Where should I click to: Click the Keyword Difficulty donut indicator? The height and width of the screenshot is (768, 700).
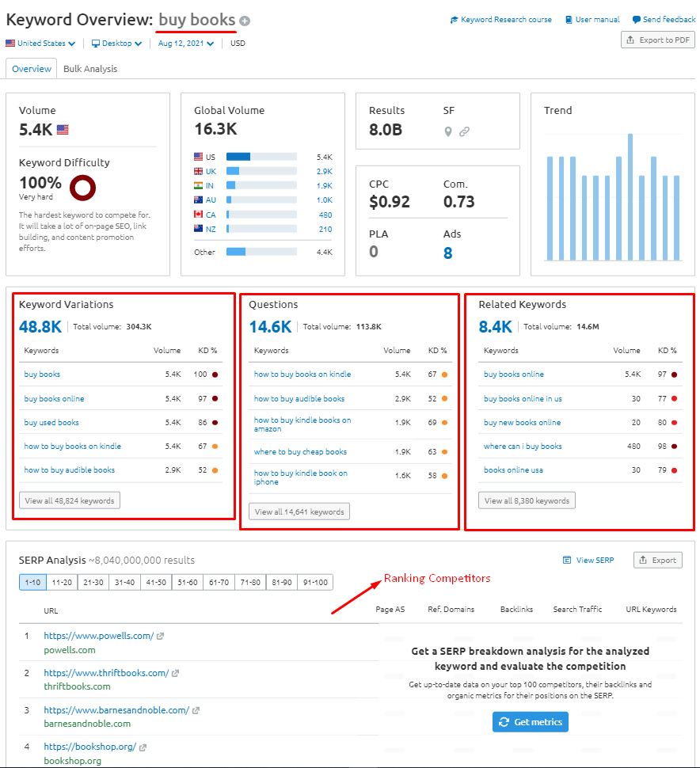click(82, 188)
